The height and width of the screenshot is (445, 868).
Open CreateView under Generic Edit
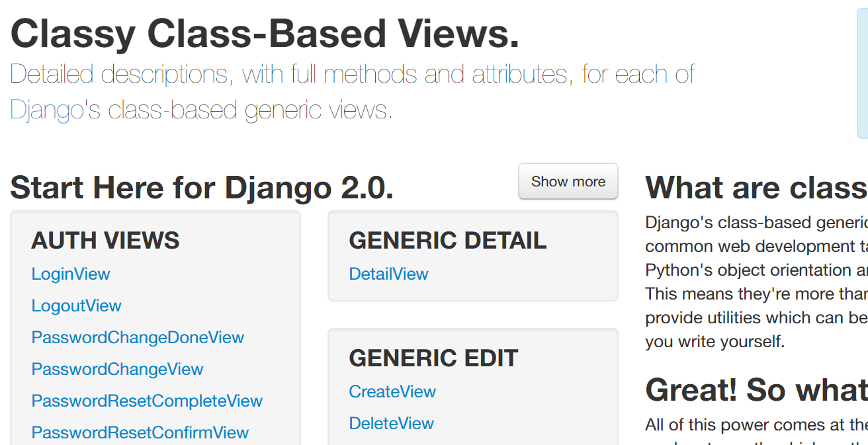point(392,391)
